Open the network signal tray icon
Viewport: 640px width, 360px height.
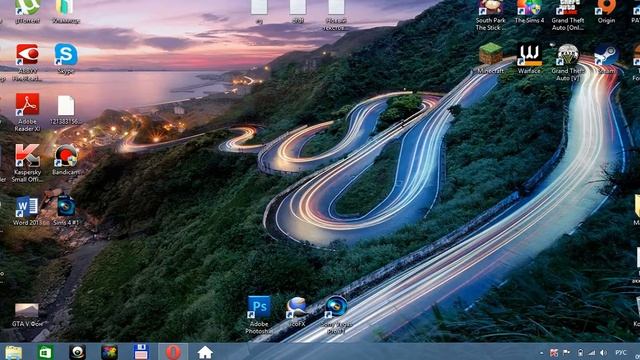[x=591, y=353]
